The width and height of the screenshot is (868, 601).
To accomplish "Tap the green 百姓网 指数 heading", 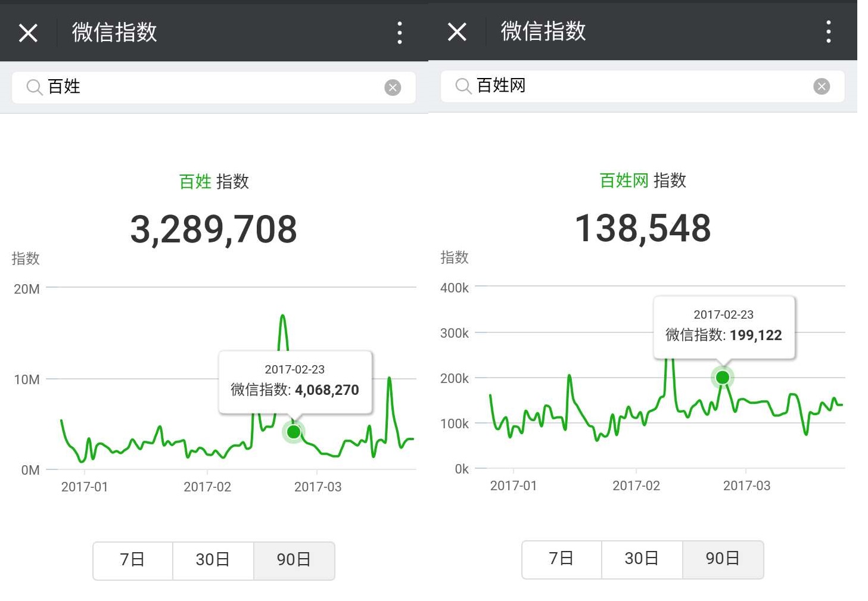I will 643,180.
